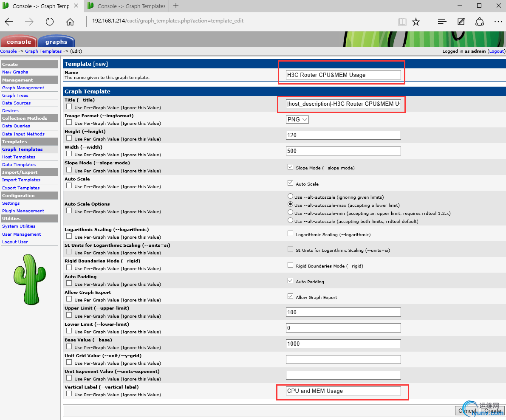Open the browser Hub icon
This screenshot has height=420, width=506.
[x=442, y=22]
